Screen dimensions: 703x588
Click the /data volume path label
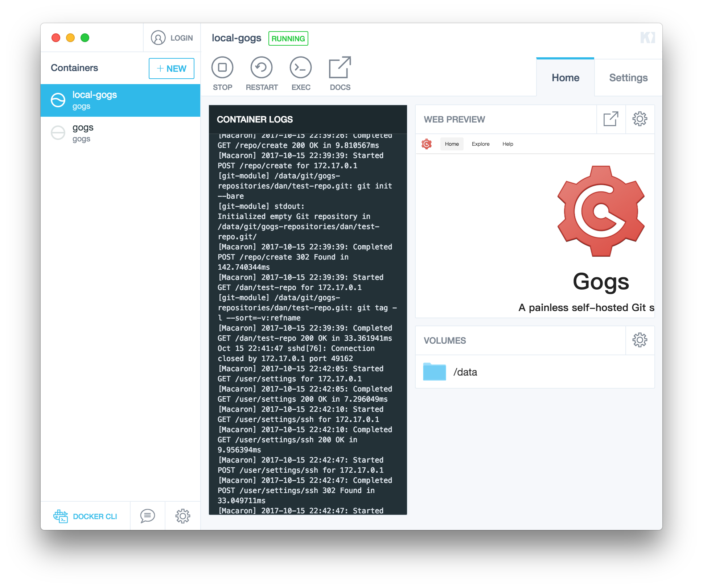(x=465, y=372)
